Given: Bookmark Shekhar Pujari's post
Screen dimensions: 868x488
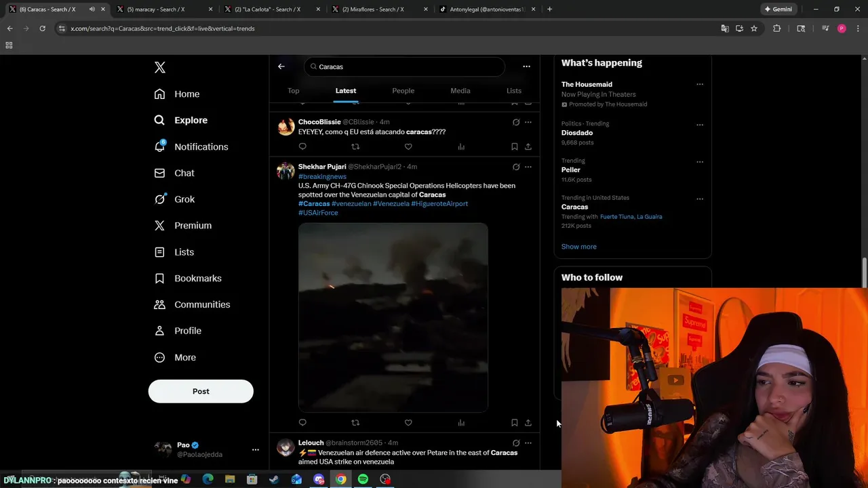Looking at the screenshot, I should (x=515, y=422).
